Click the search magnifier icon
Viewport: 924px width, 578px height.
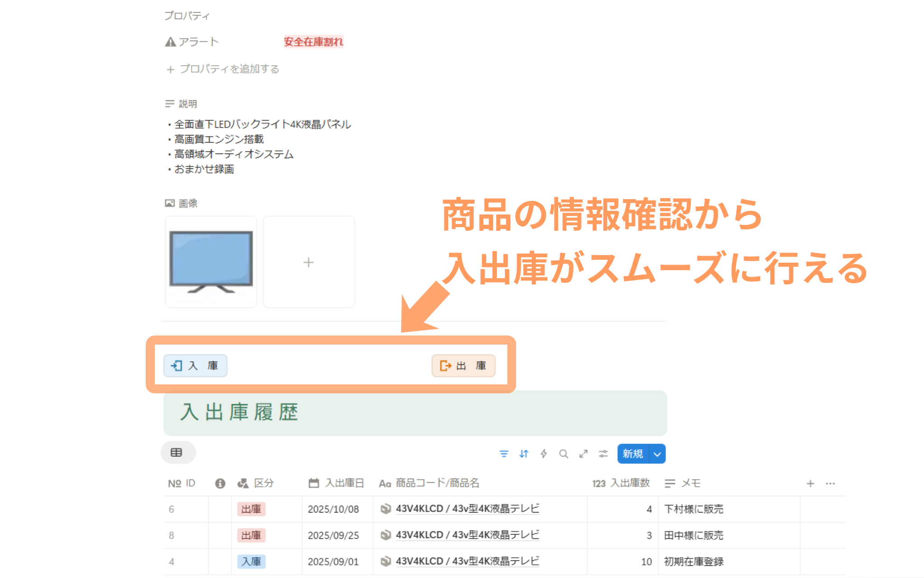click(x=564, y=454)
